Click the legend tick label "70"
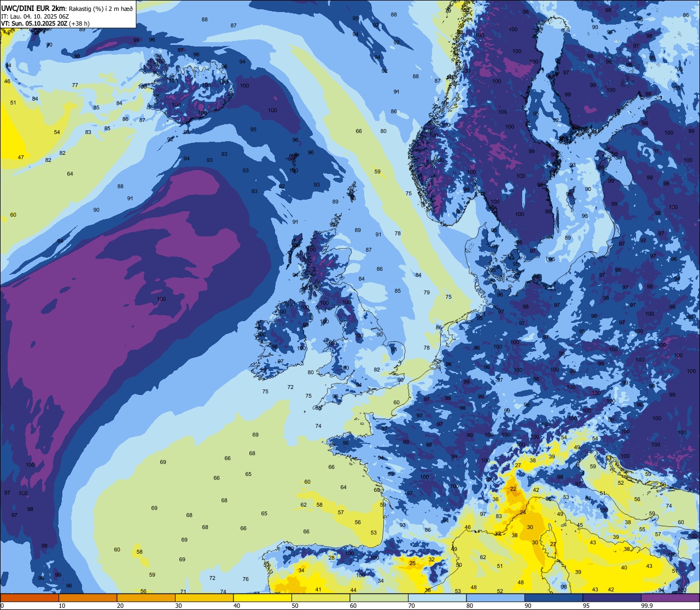 coord(411,606)
